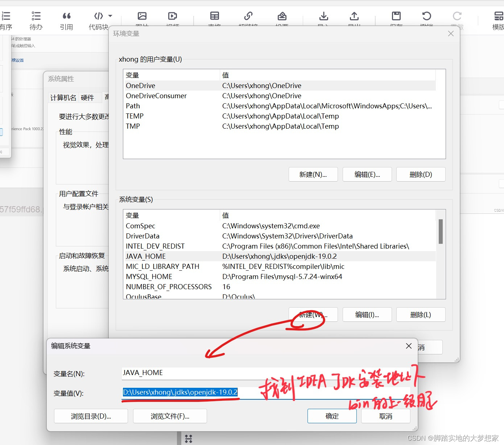
Task: Click the variable name input field
Action: [x=266, y=373]
